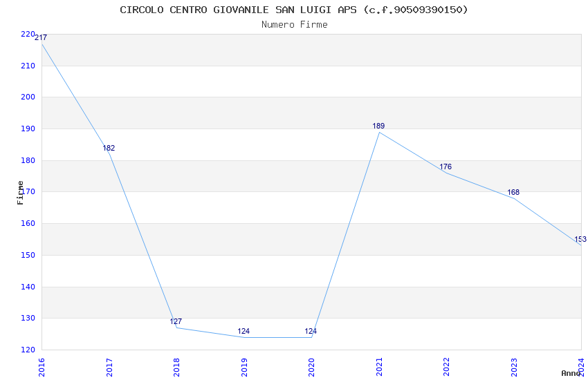Click the data label 182
The height and width of the screenshot is (380, 588).
coord(109,148)
